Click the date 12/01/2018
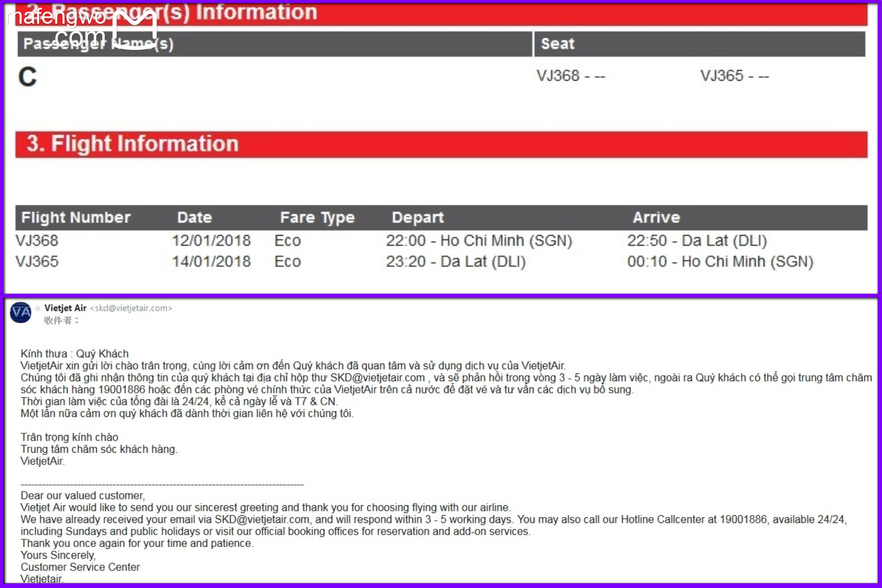 tap(211, 240)
